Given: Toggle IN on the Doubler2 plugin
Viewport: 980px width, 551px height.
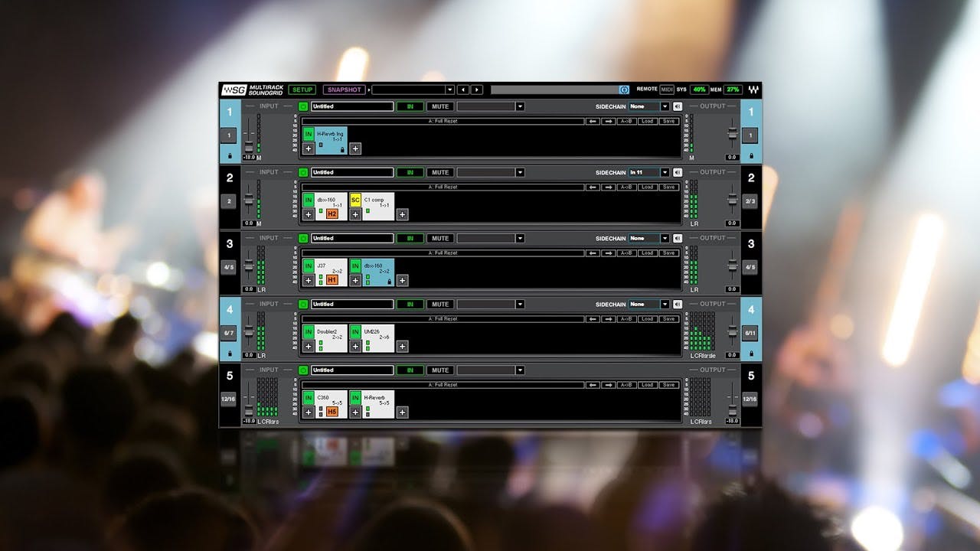Looking at the screenshot, I should point(309,331).
